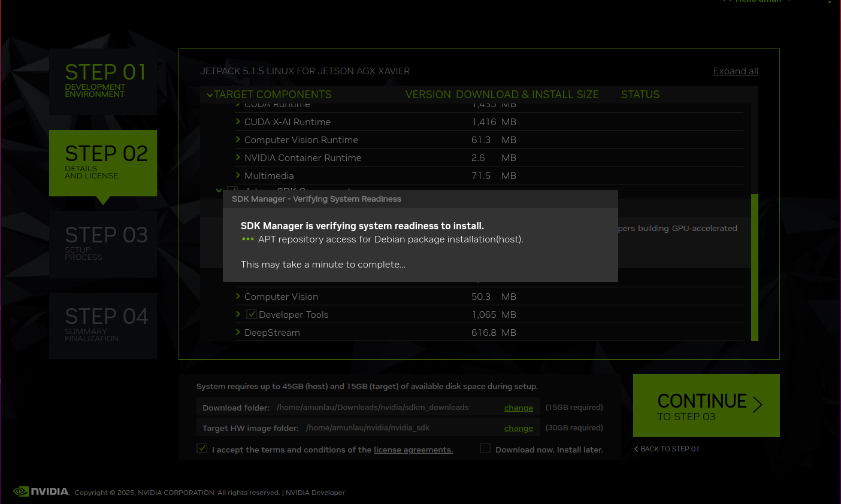Open the license agreements link
Image resolution: width=841 pixels, height=504 pixels.
pyautogui.click(x=413, y=450)
